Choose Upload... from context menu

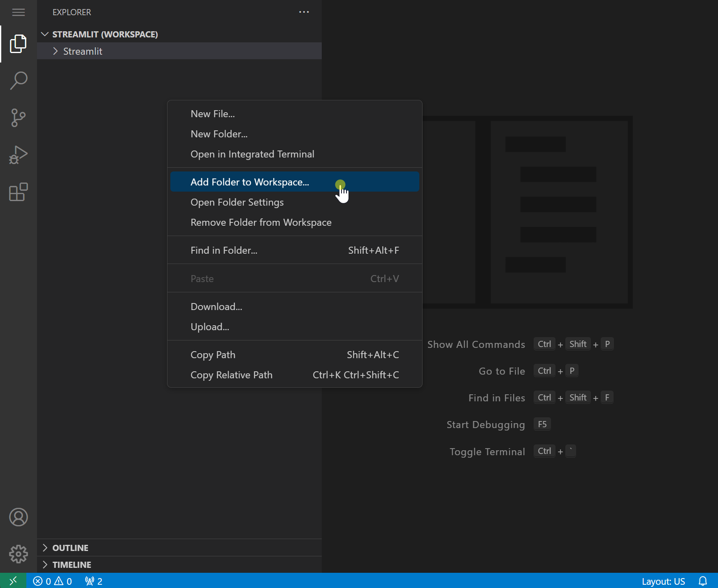[x=295, y=327]
